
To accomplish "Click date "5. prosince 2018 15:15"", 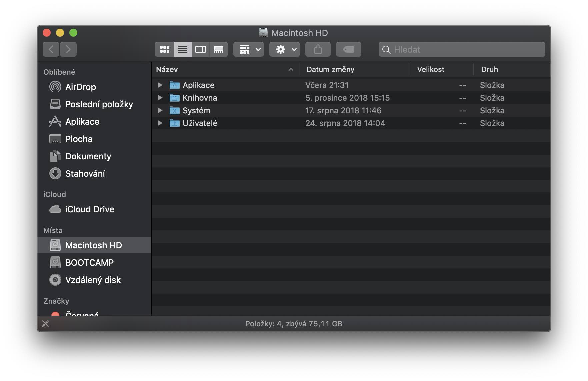I will (347, 98).
